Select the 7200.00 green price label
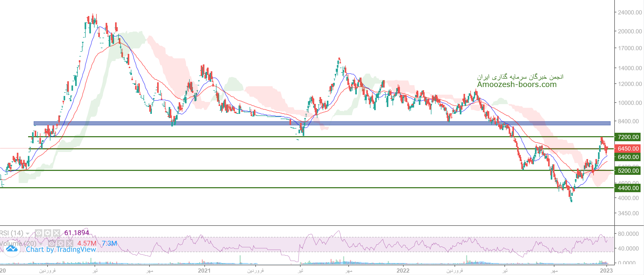Viewport: 644px width, 275px height. pyautogui.click(x=628, y=137)
